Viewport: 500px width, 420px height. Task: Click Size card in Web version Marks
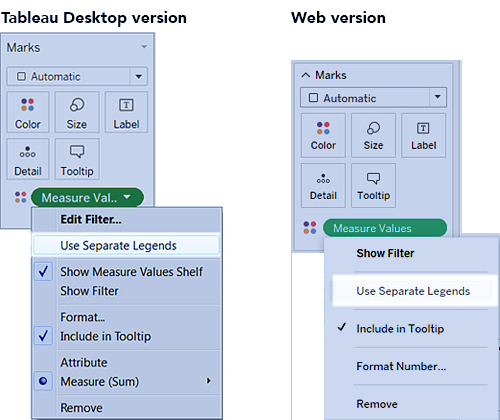(373, 135)
